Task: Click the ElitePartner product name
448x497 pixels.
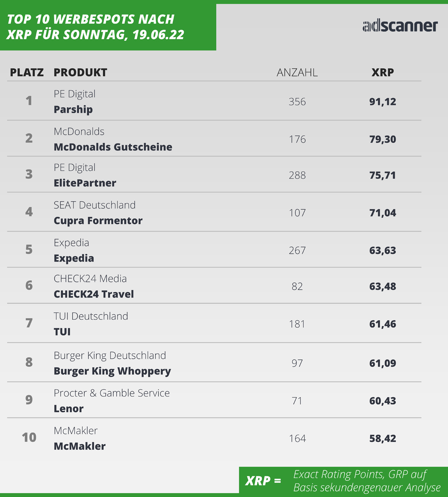Action: (85, 183)
